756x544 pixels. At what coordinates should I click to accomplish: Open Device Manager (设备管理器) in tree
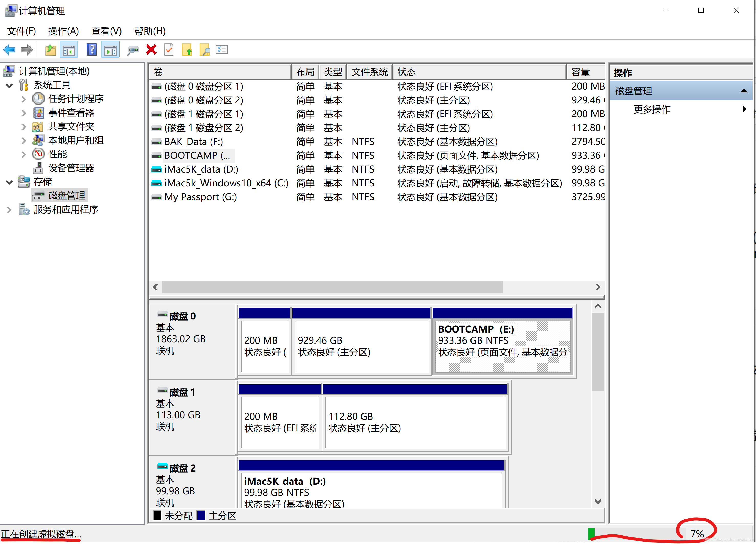point(71,168)
